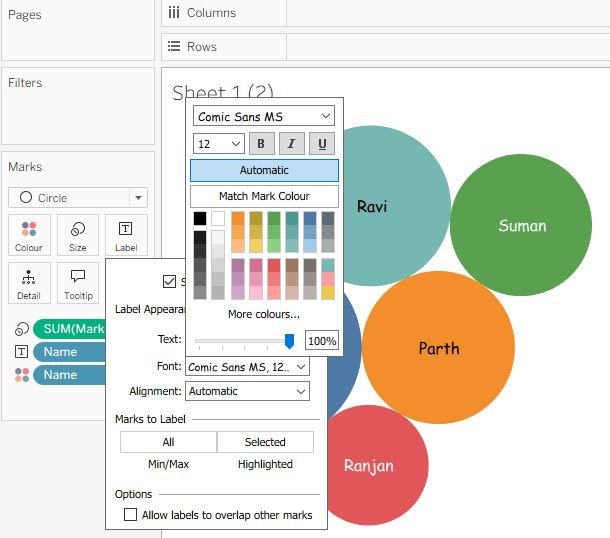Screen dimensions: 610x538
Task: Click the Automatic colour button
Action: tap(264, 170)
